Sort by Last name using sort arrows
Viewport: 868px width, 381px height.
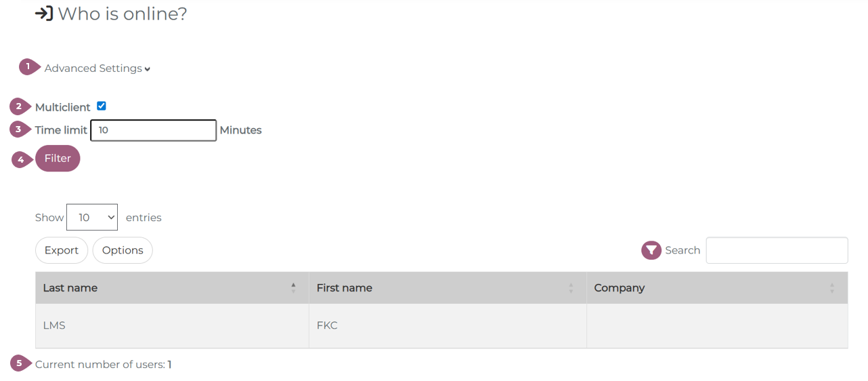tap(293, 287)
